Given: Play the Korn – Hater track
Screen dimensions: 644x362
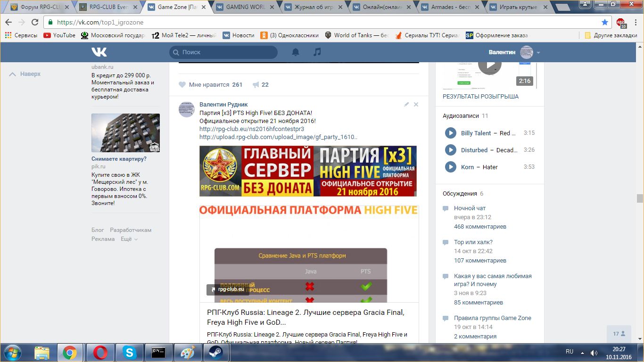Looking at the screenshot, I should pos(451,167).
